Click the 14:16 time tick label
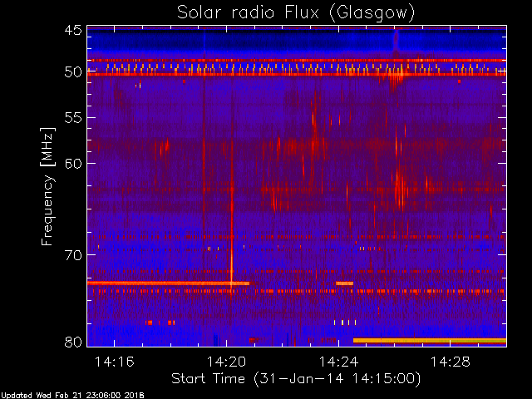Viewport: 532px width, 399px height. point(115,362)
